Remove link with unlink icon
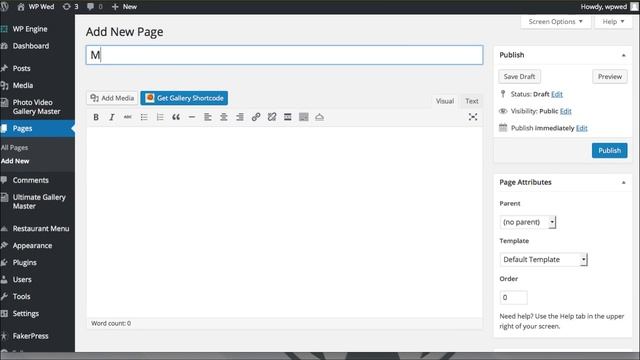 click(x=272, y=117)
